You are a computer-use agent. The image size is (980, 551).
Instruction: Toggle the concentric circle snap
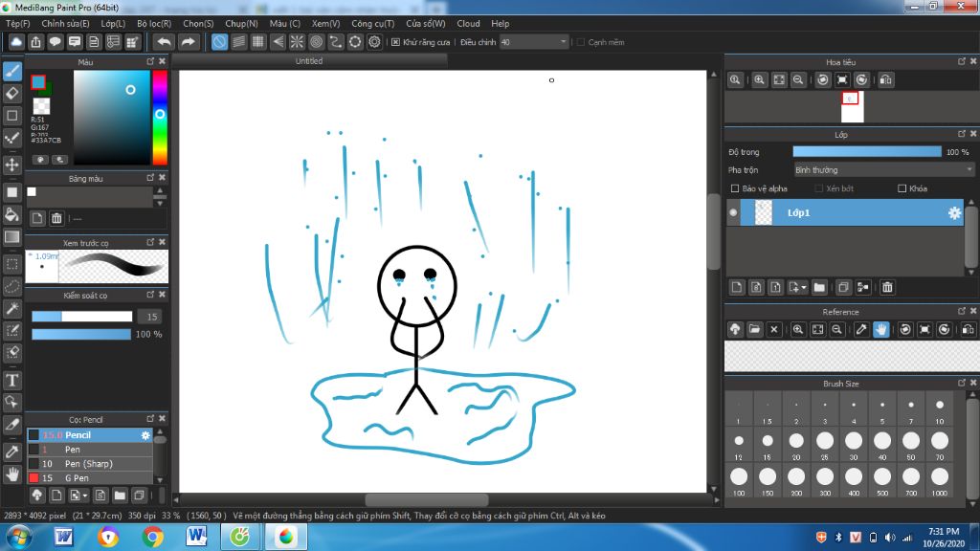pos(316,42)
